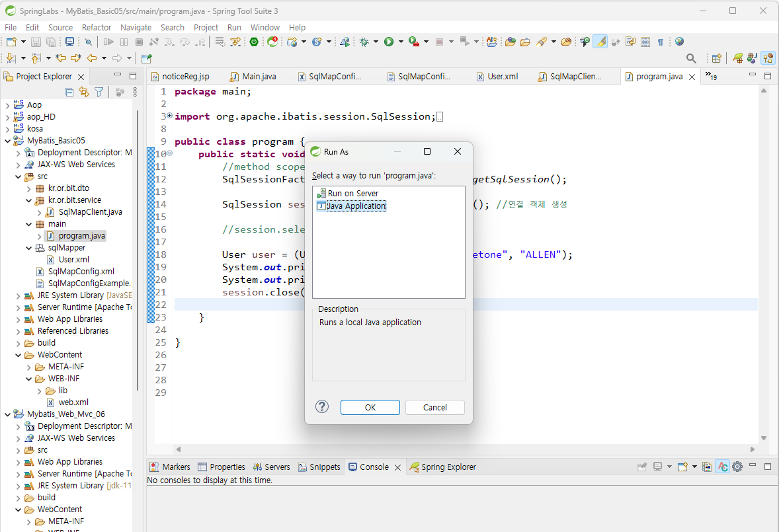Click the magnifier Quick Access search icon
Viewport: 779px width, 532px height.
(x=691, y=59)
